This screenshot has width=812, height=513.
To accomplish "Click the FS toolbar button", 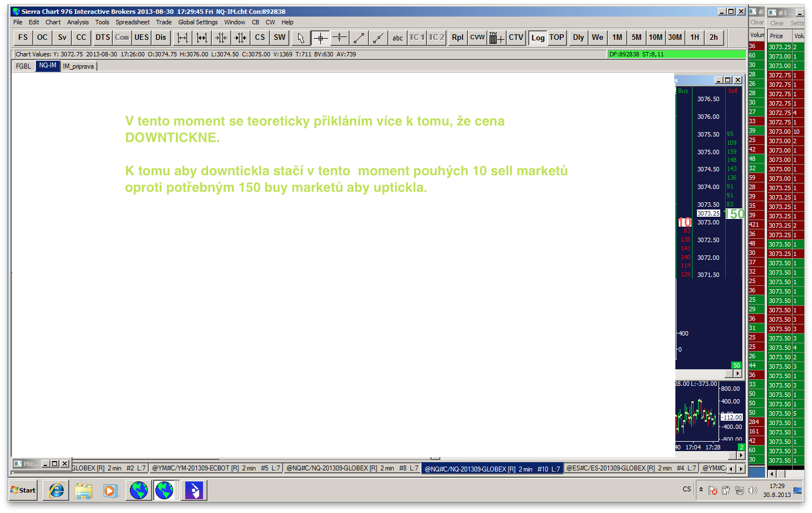I will click(x=23, y=38).
